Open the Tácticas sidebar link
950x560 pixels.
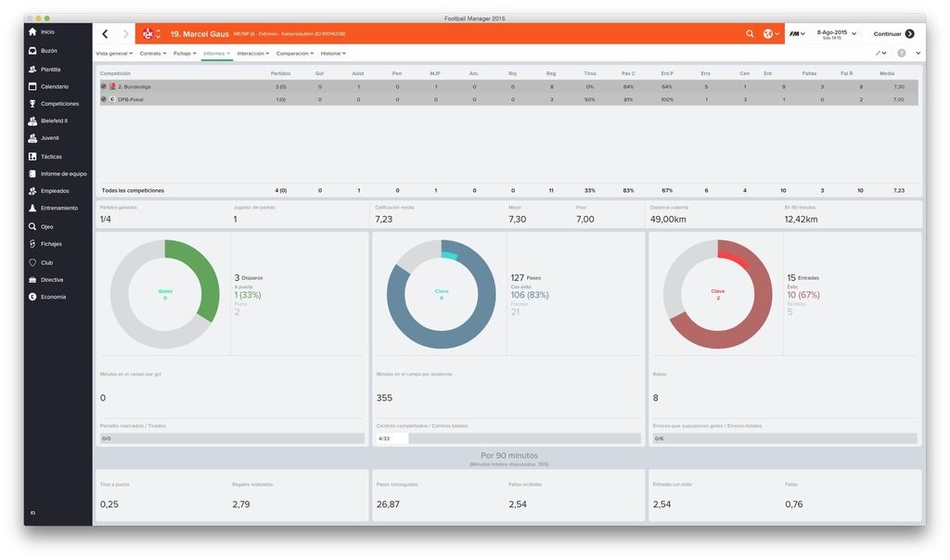tap(51, 157)
